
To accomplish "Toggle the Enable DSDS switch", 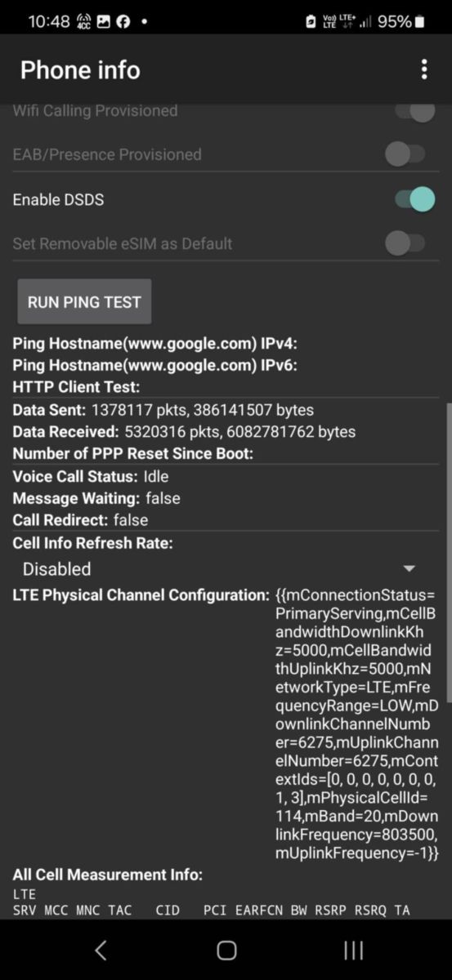I will click(x=414, y=199).
